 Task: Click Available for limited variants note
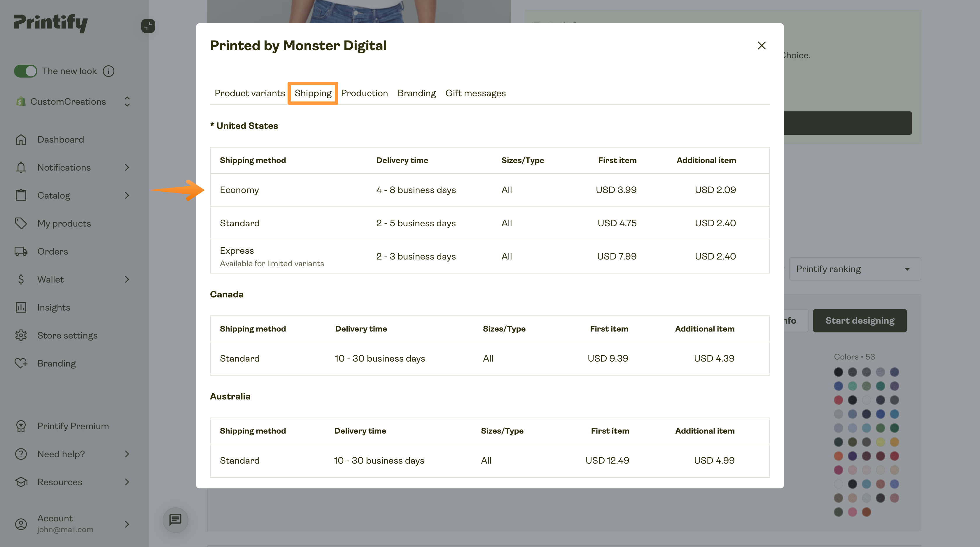[272, 264]
